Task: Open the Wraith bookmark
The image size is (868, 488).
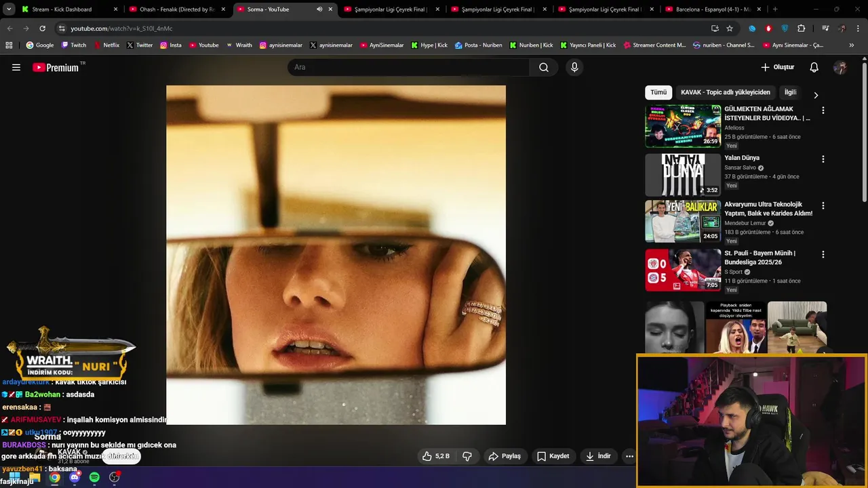Action: [x=239, y=45]
